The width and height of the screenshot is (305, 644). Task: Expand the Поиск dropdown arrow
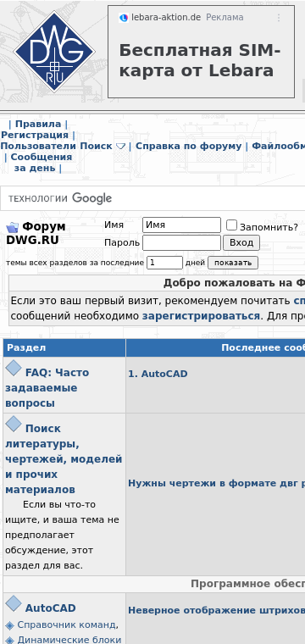[x=120, y=147]
